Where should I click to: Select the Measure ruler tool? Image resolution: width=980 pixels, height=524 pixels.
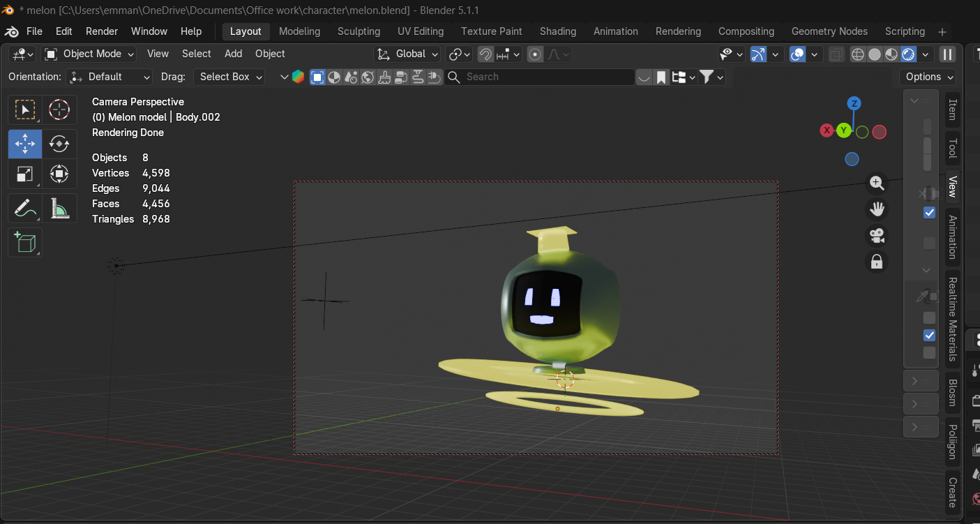59,208
